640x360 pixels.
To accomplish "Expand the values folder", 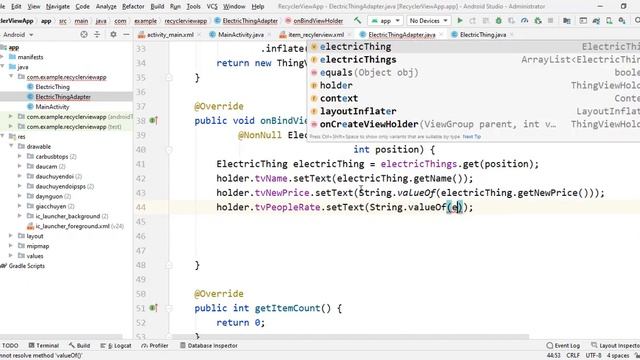I will [x=11, y=256].
